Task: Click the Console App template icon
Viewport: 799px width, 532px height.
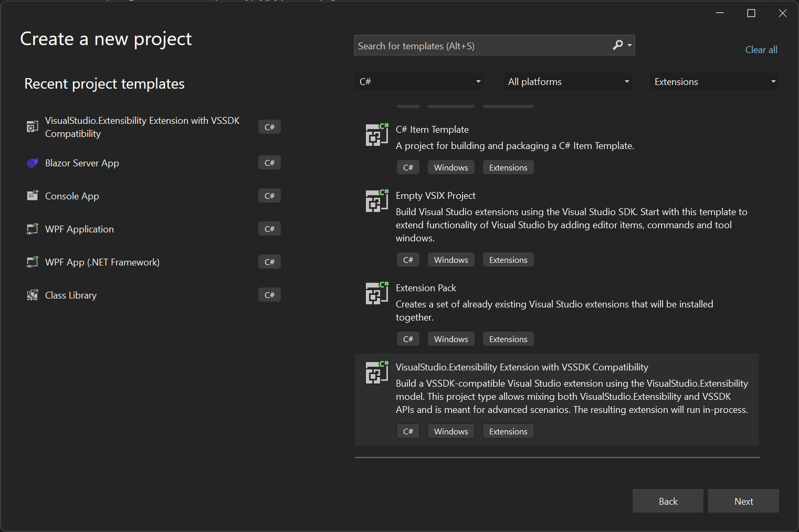Action: [x=33, y=196]
